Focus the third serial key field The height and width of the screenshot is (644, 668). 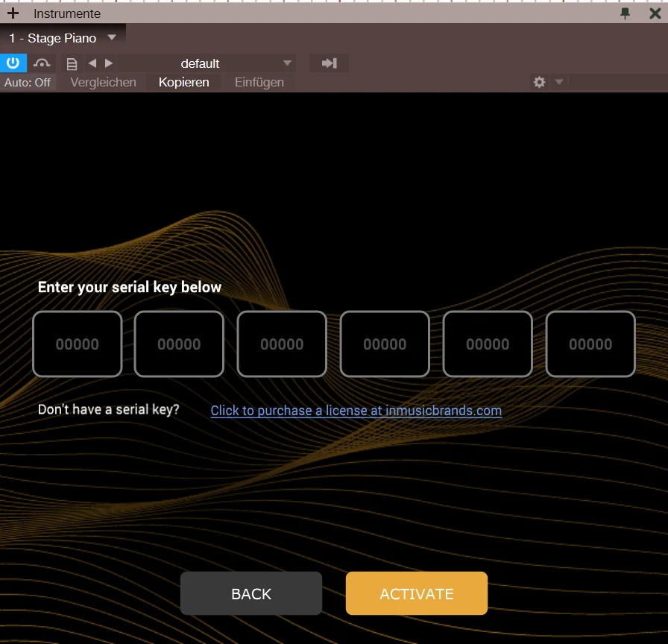point(282,344)
